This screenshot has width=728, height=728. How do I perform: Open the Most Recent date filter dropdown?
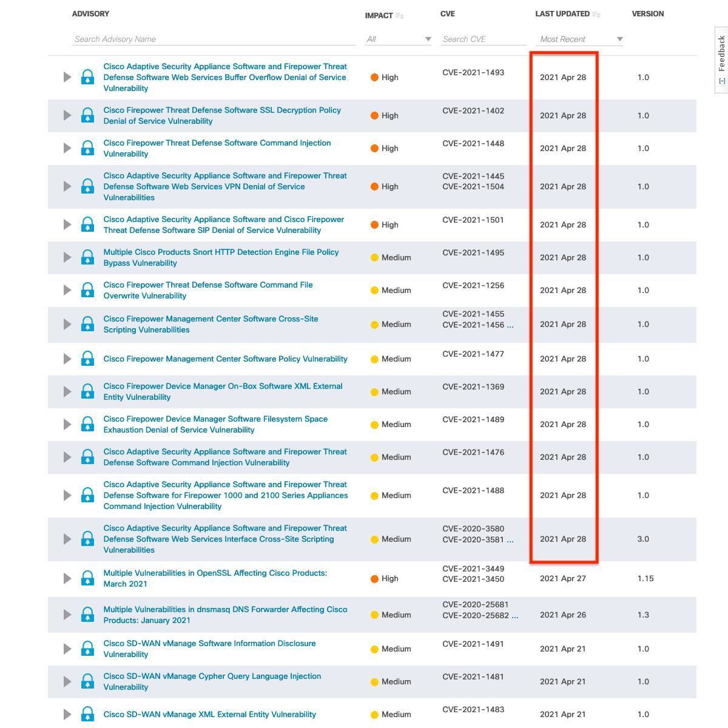pos(581,39)
